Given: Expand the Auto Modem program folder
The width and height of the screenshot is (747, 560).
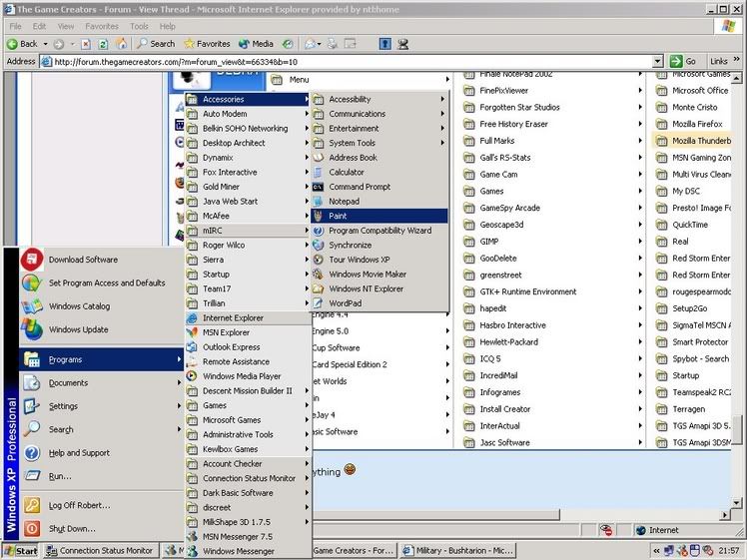Looking at the screenshot, I should (249, 114).
